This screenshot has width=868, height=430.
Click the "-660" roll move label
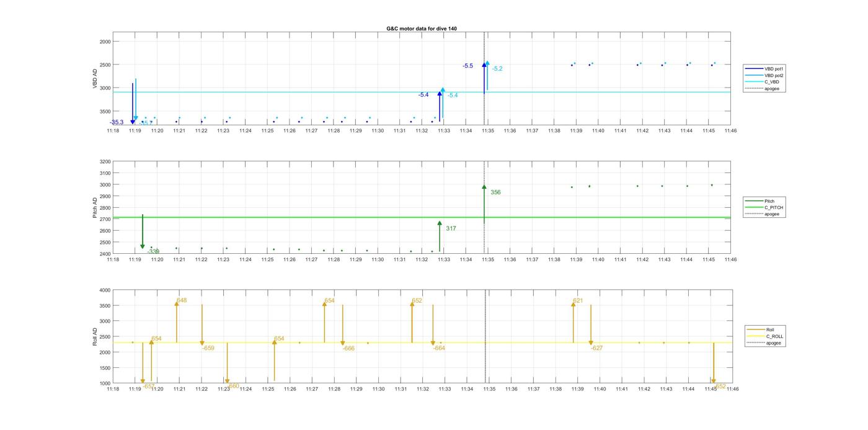(x=233, y=386)
